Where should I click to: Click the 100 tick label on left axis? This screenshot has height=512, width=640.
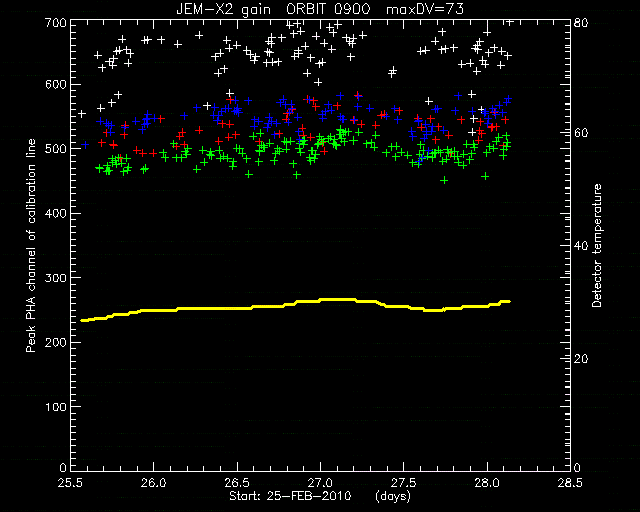(54, 407)
